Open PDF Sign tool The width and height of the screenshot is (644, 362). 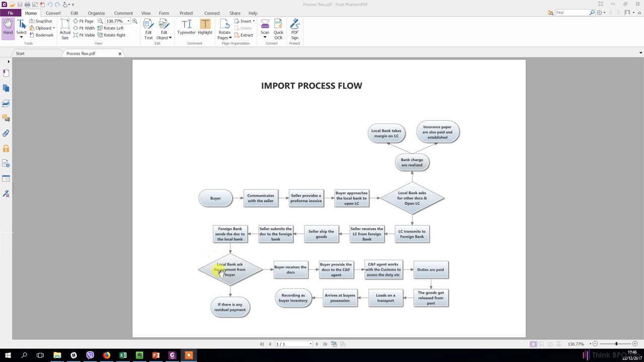(295, 29)
